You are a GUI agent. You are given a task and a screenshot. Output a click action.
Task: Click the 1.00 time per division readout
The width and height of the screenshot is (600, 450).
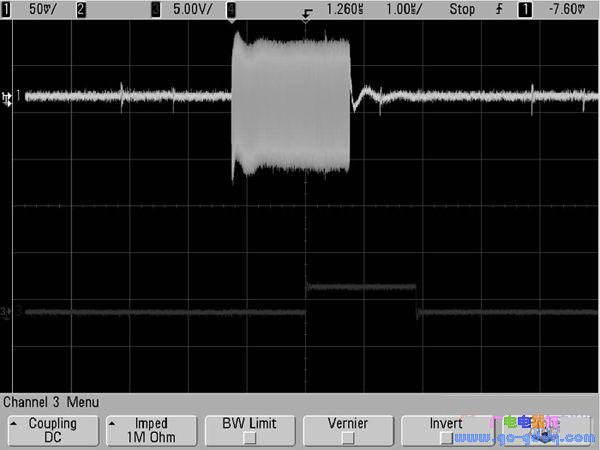[x=404, y=9]
